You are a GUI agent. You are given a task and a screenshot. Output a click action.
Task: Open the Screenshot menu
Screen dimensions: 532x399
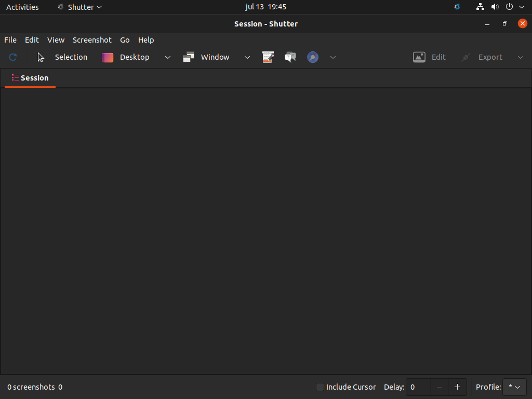pyautogui.click(x=92, y=40)
